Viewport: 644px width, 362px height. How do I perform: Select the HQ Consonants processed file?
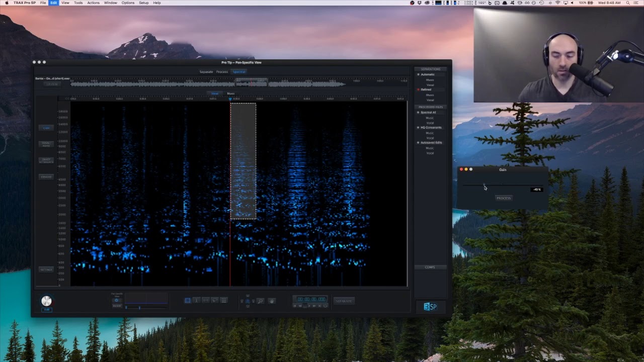[x=431, y=128]
